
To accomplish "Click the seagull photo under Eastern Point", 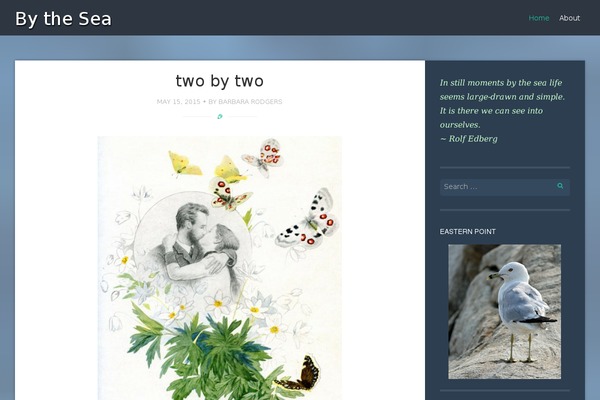I will [x=505, y=312].
